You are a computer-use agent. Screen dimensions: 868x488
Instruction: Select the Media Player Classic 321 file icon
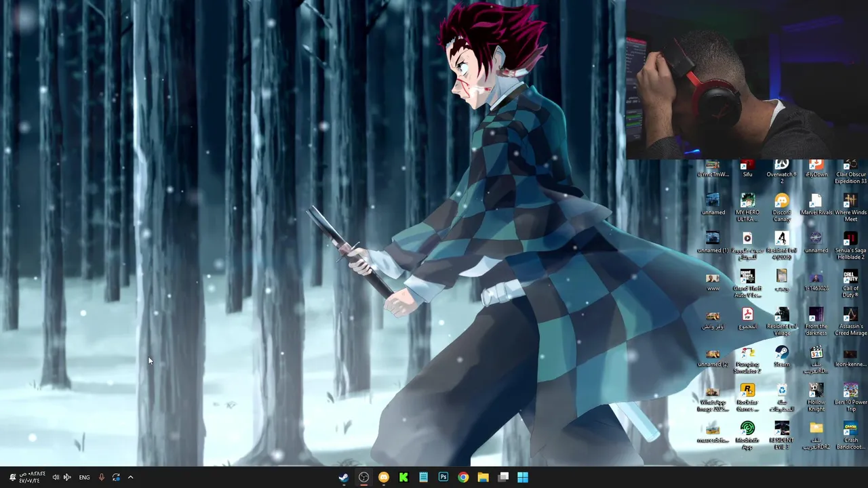(x=816, y=359)
